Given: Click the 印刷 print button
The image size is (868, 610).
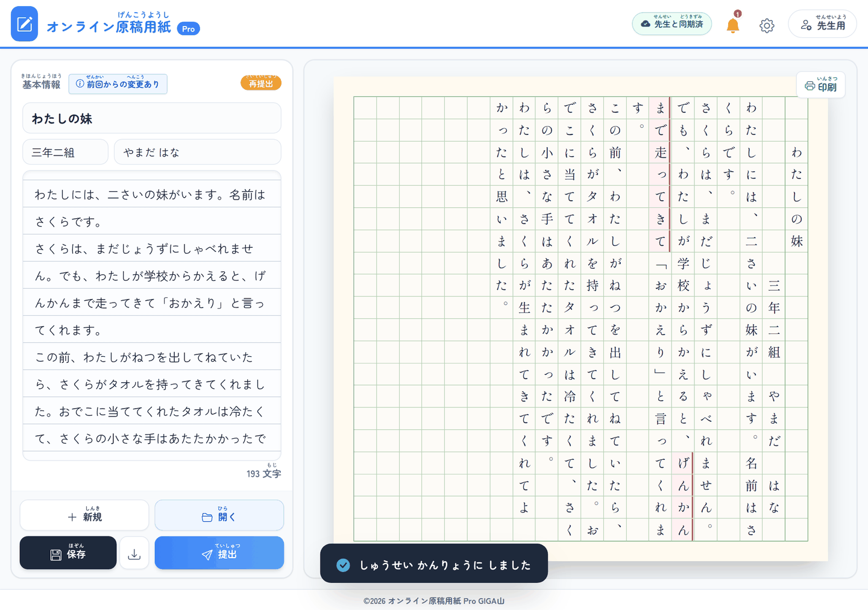Looking at the screenshot, I should point(821,84).
